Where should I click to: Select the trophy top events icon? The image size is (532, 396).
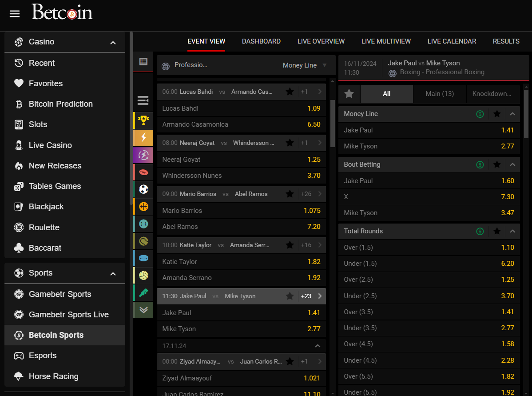tap(143, 120)
